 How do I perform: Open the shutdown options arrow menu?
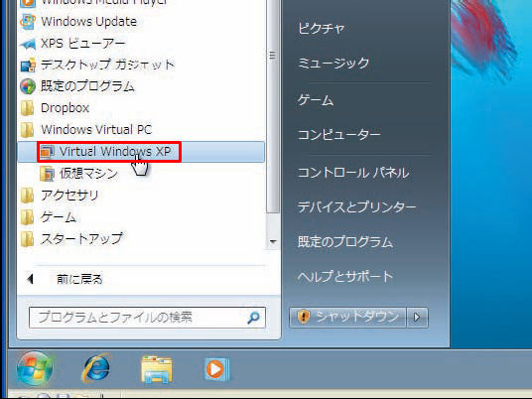[417, 318]
